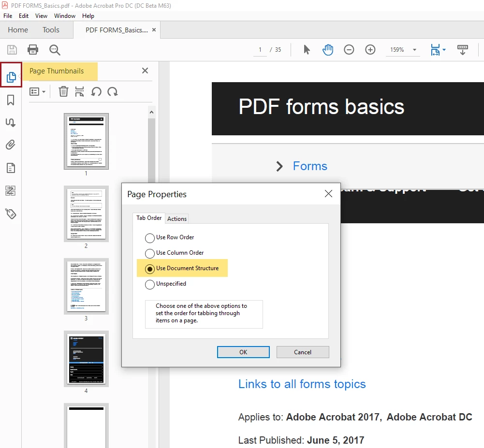The width and height of the screenshot is (484, 448).
Task: Select the Tab Order tab
Action: click(149, 218)
